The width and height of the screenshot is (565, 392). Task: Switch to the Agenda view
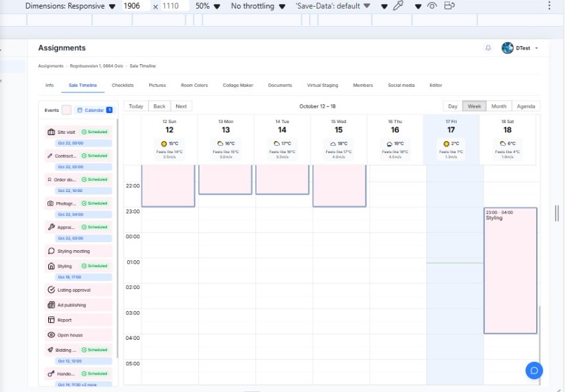526,106
